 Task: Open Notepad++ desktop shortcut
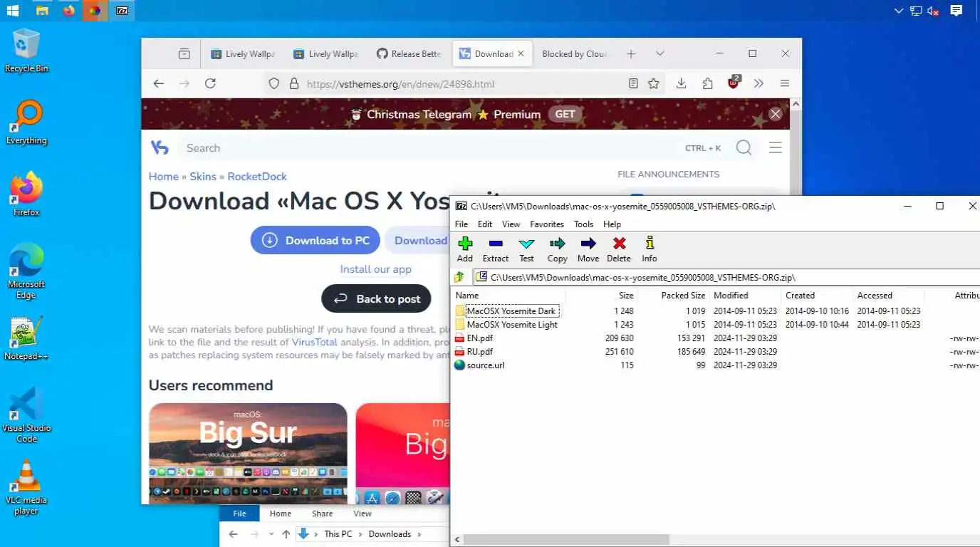pos(26,338)
